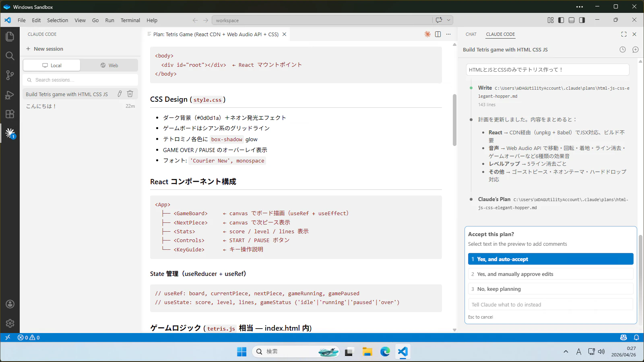644x362 pixels.
Task: Open the volume control in system tray
Action: pos(601,352)
